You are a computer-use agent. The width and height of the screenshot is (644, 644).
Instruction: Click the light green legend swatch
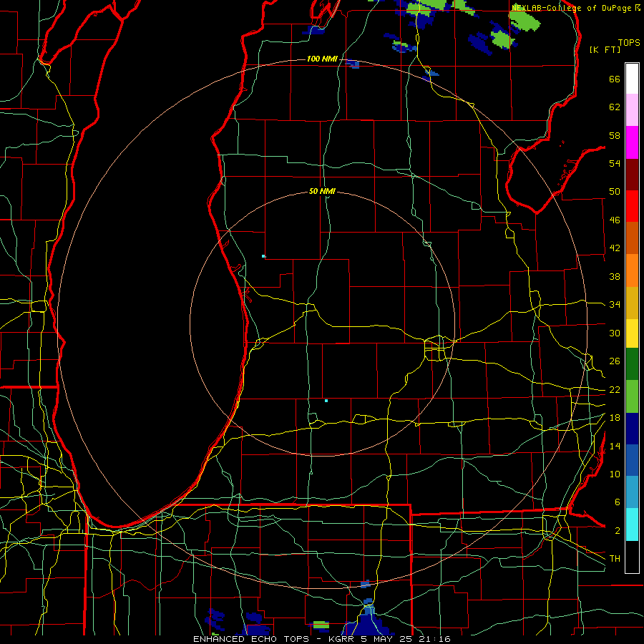point(632,396)
